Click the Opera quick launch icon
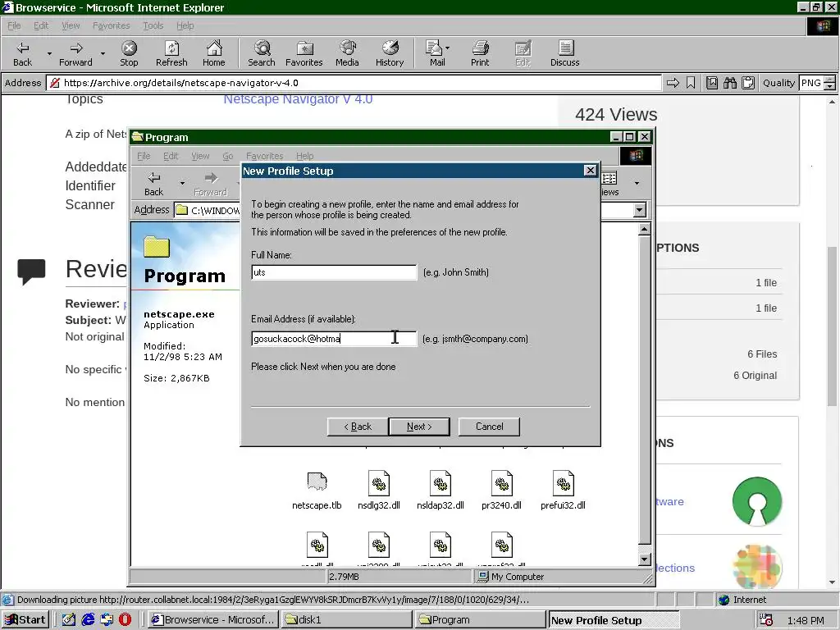The image size is (840, 630). (125, 620)
